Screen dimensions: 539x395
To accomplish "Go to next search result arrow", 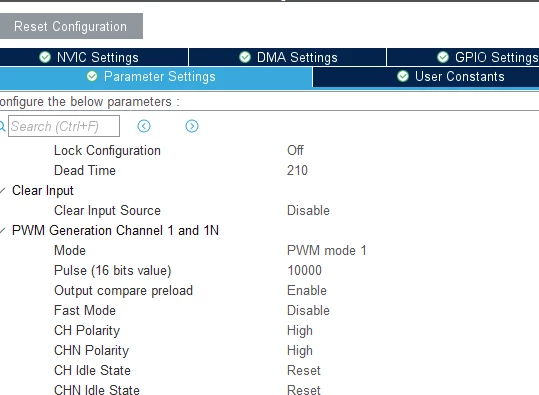I will point(192,126).
